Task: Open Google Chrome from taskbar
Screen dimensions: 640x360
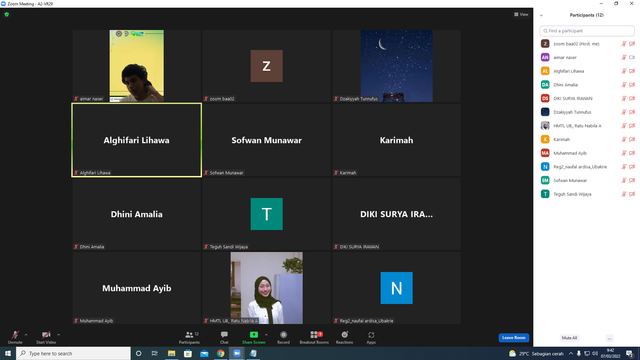Action: pos(220,353)
